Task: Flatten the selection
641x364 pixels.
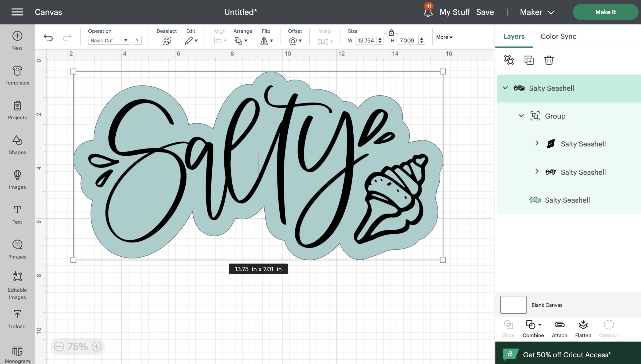Action: [583, 325]
